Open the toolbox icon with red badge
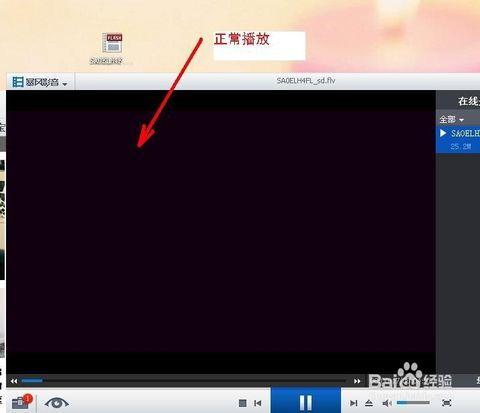Viewport: 480px width, 413px height. (x=22, y=402)
